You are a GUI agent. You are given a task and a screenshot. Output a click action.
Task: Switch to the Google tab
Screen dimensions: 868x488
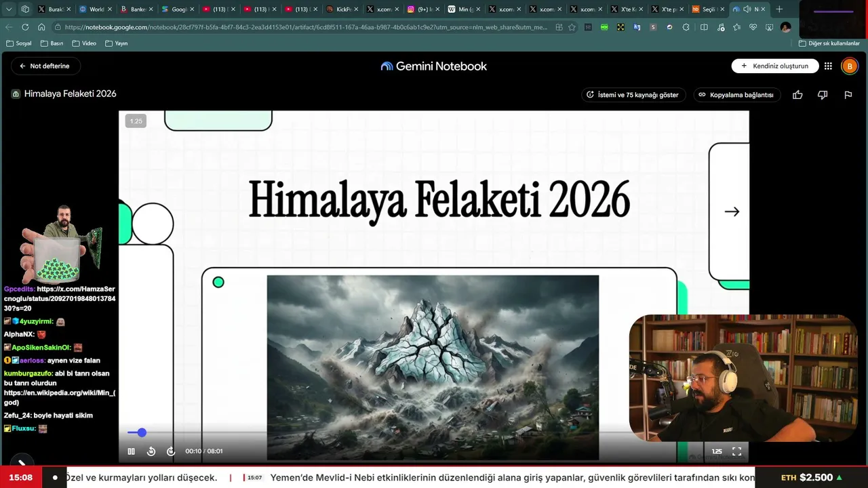click(x=177, y=9)
